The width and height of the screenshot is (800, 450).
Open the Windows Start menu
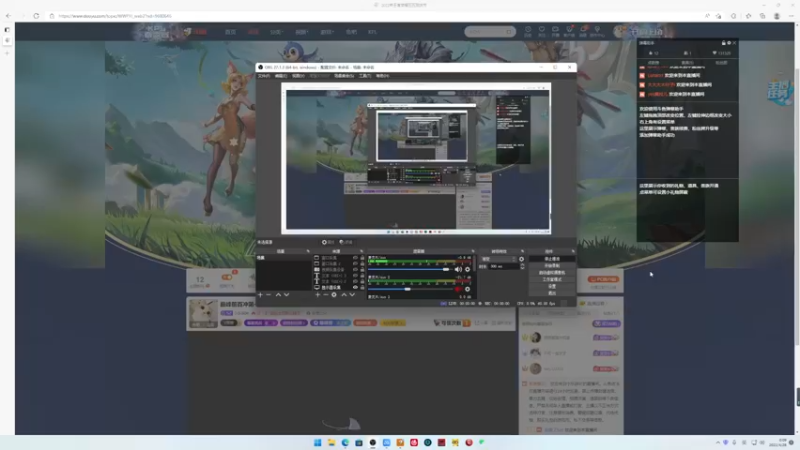(x=317, y=442)
